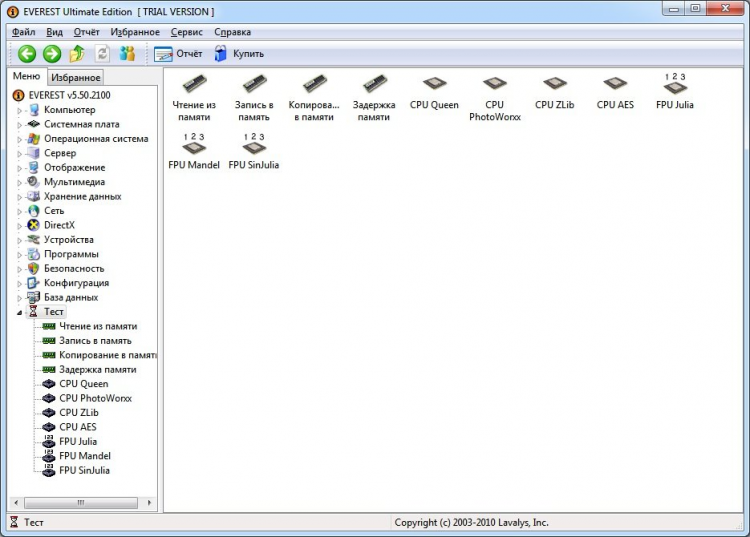Click the sidebar horizontal scrollbar thumb
750x537 pixels.
click(81, 503)
